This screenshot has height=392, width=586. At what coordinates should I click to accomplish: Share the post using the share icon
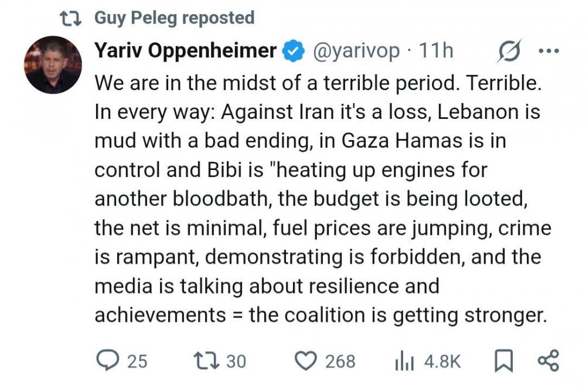coord(548,361)
